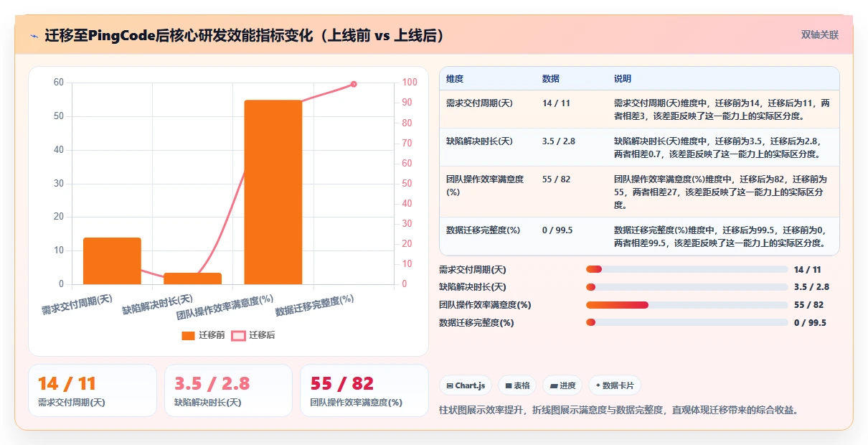
Task: Click the table value 0 / 99.5
Action: tap(557, 230)
